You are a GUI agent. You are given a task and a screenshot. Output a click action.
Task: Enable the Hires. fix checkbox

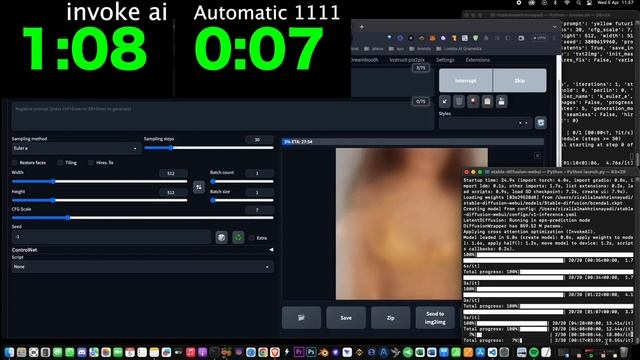(x=91, y=162)
